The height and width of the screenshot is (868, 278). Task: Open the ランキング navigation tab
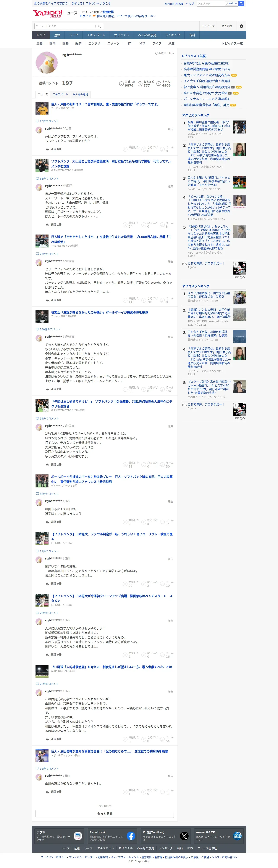173,35
